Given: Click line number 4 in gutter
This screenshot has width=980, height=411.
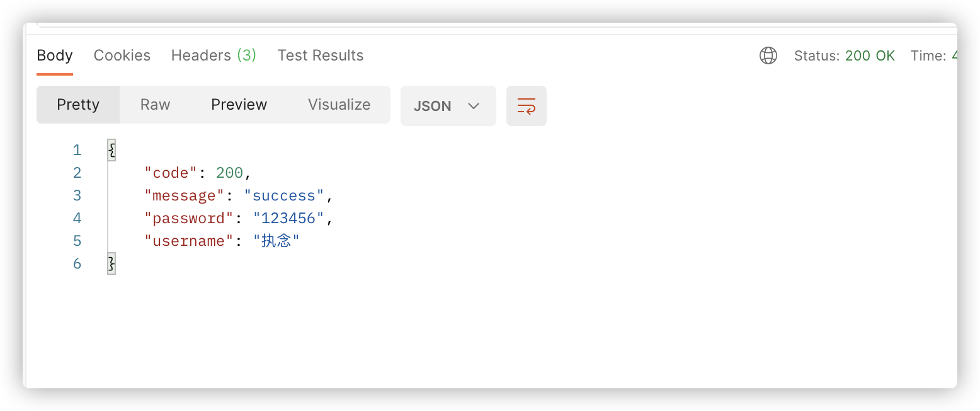Looking at the screenshot, I should tap(77, 218).
